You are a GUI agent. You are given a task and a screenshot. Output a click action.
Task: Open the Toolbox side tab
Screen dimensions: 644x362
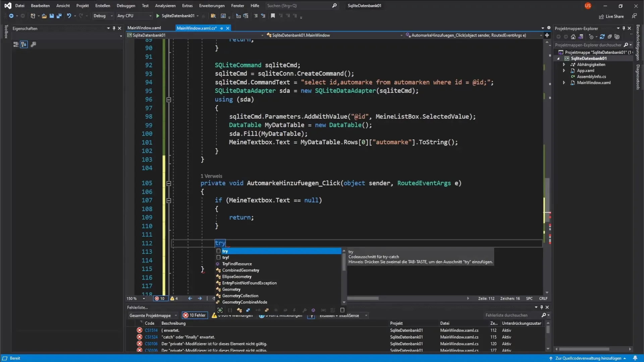coord(6,32)
